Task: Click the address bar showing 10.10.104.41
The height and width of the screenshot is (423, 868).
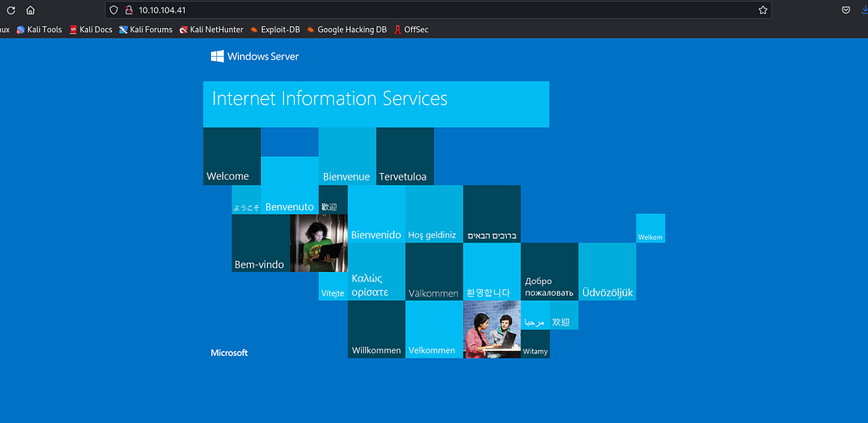Action: point(438,10)
